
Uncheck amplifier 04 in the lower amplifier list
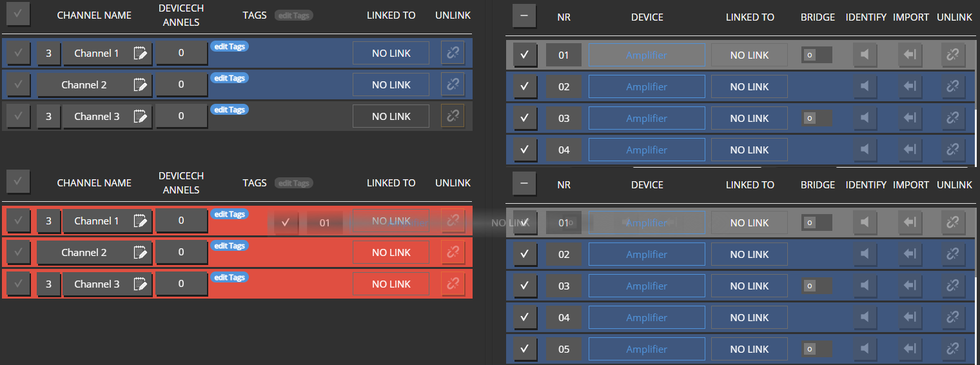click(x=524, y=317)
